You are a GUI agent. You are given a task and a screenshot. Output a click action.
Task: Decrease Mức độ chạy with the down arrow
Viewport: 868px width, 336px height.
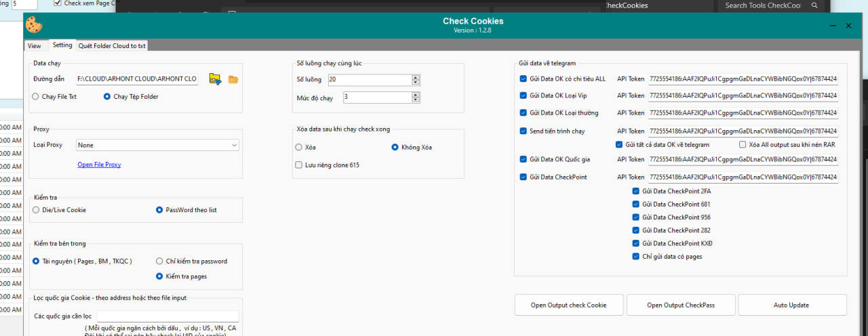(415, 100)
